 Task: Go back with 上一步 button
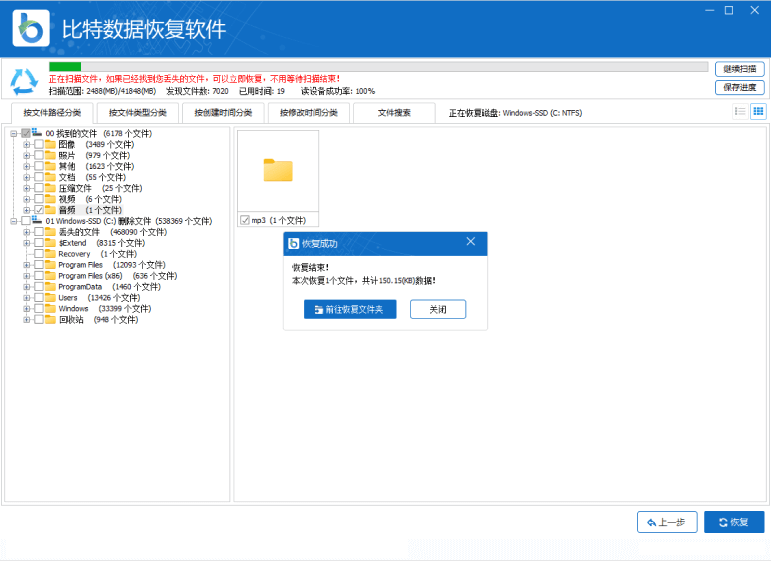[x=667, y=522]
